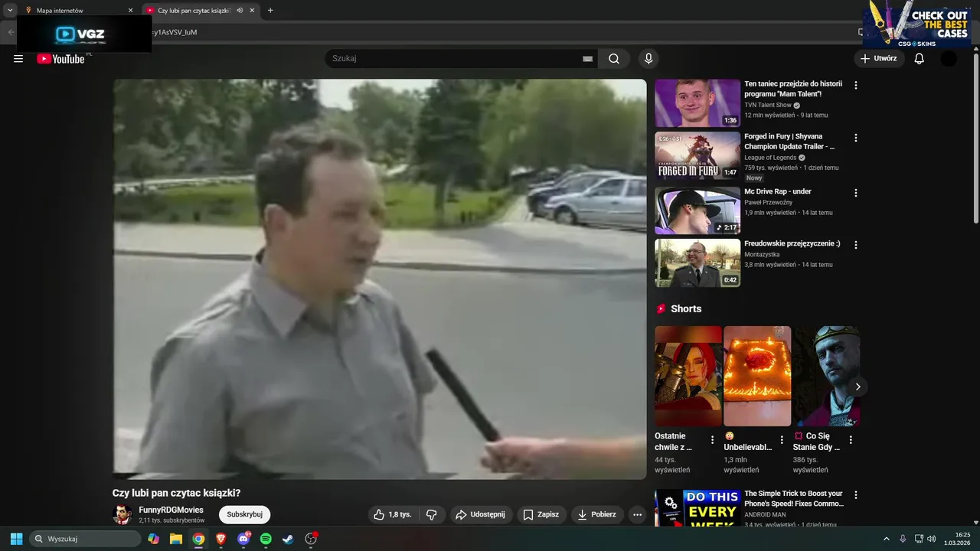Open the system tray microphone icon
This screenshot has height=551, width=980.
click(903, 539)
